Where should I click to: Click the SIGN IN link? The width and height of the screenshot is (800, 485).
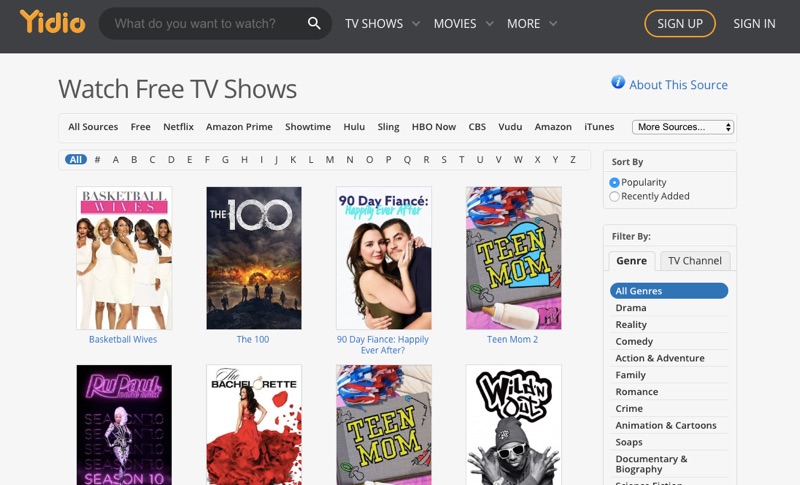coord(754,23)
